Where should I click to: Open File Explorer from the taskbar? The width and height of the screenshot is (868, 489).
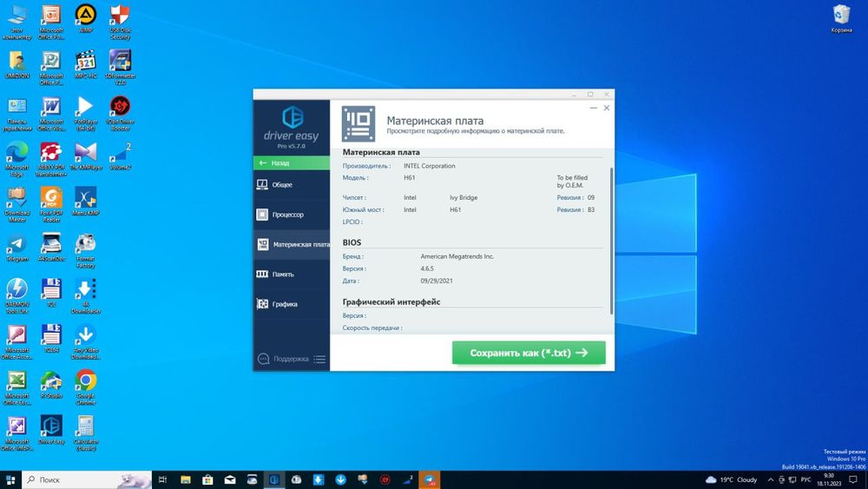tap(186, 479)
